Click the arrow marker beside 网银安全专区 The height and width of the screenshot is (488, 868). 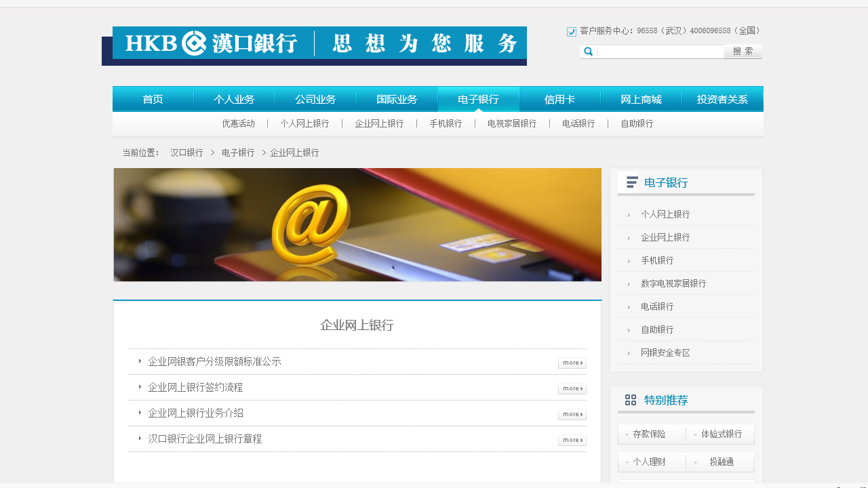tap(629, 353)
